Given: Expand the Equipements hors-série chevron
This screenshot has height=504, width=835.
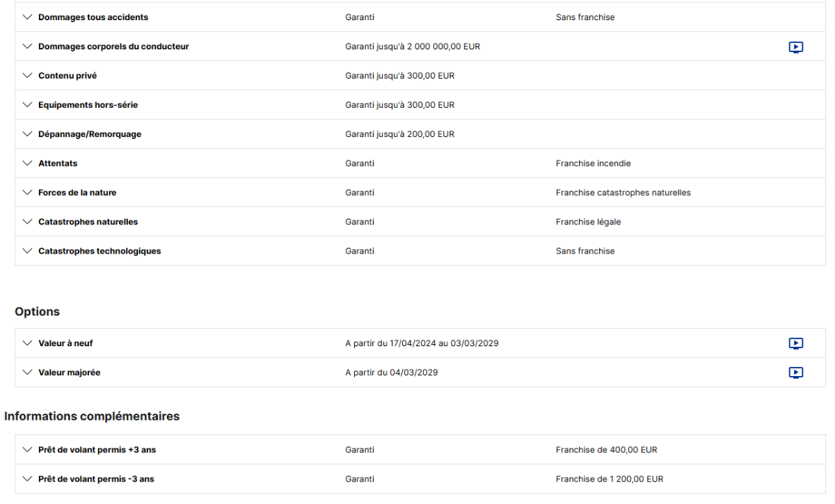Looking at the screenshot, I should pos(27,105).
